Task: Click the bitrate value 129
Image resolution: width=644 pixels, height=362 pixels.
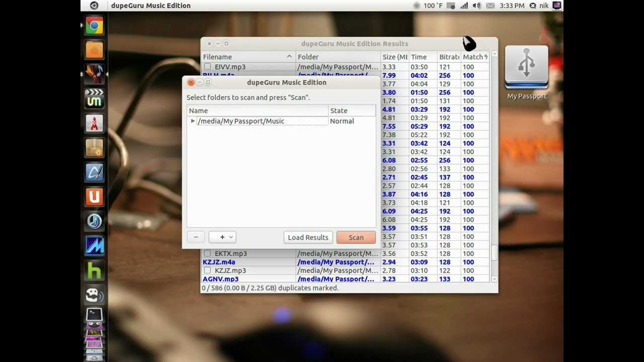Action: [444, 84]
